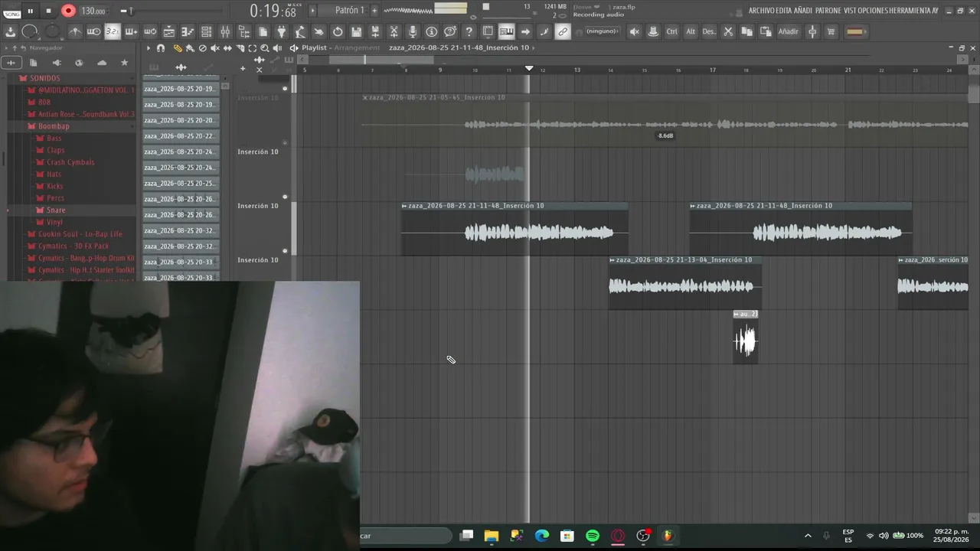The image size is (980, 551).
Task: Open the mixer window icon
Action: pyautogui.click(x=225, y=31)
